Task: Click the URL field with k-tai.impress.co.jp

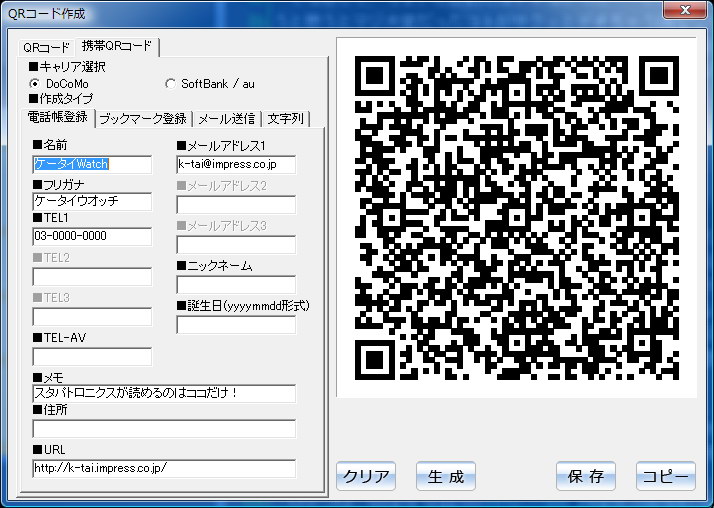Action: click(x=164, y=468)
